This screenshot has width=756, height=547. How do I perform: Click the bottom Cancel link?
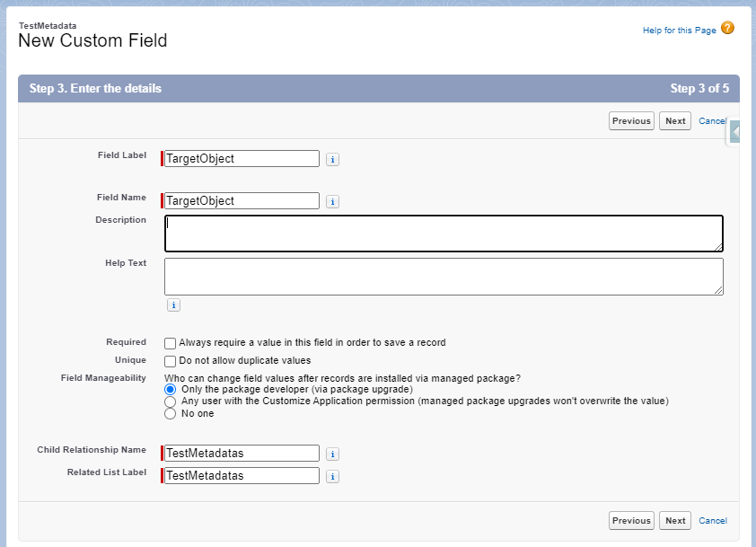[x=713, y=520]
